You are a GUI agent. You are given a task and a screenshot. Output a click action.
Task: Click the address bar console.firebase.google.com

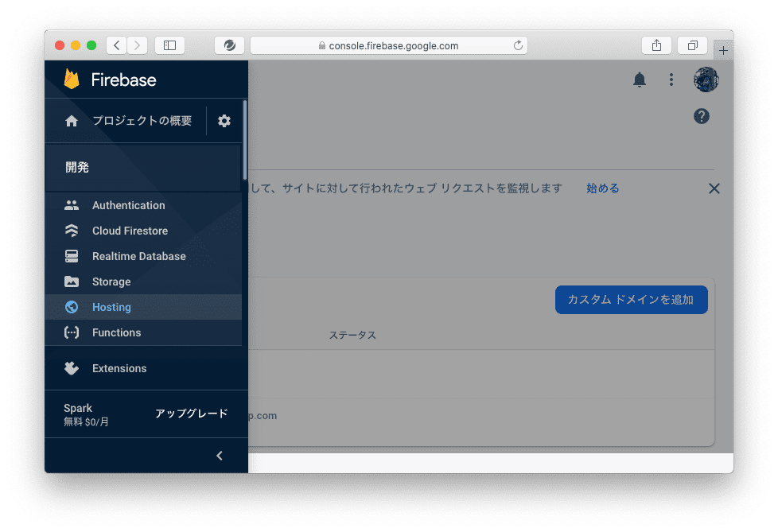(388, 45)
